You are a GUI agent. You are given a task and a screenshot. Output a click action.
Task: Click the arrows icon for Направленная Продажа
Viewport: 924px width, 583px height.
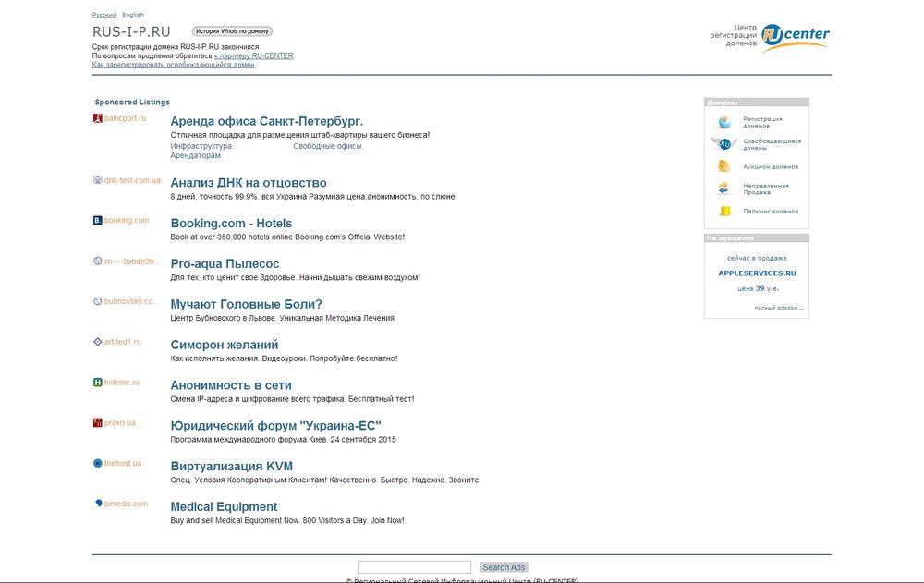pos(724,188)
